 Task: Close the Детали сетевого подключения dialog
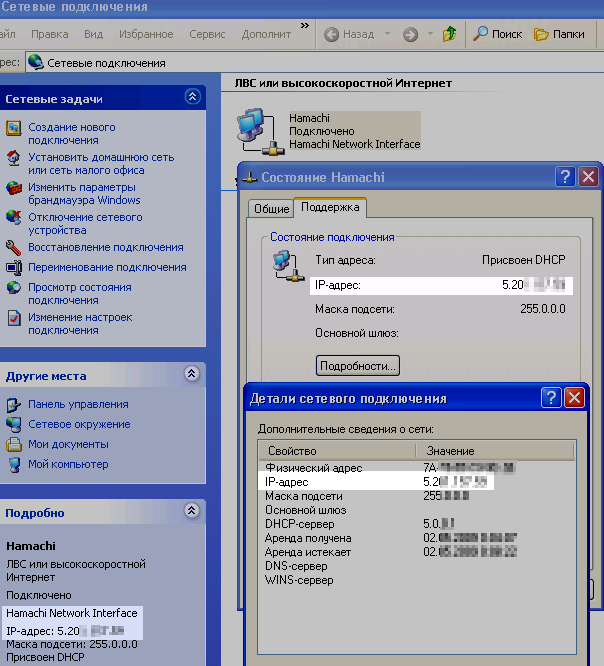point(574,398)
